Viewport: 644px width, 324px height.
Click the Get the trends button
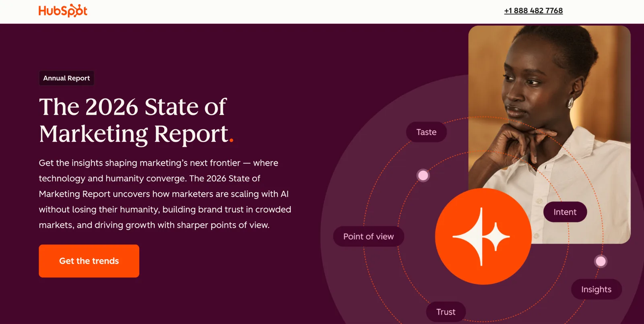pyautogui.click(x=89, y=261)
